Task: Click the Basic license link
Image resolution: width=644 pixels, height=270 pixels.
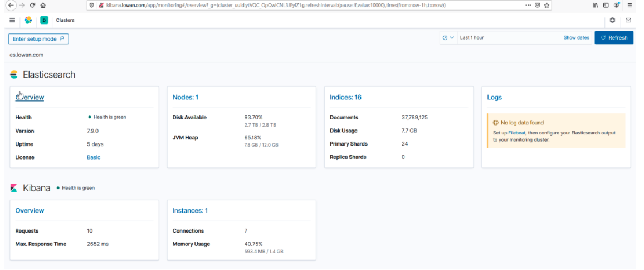Action: (x=93, y=157)
